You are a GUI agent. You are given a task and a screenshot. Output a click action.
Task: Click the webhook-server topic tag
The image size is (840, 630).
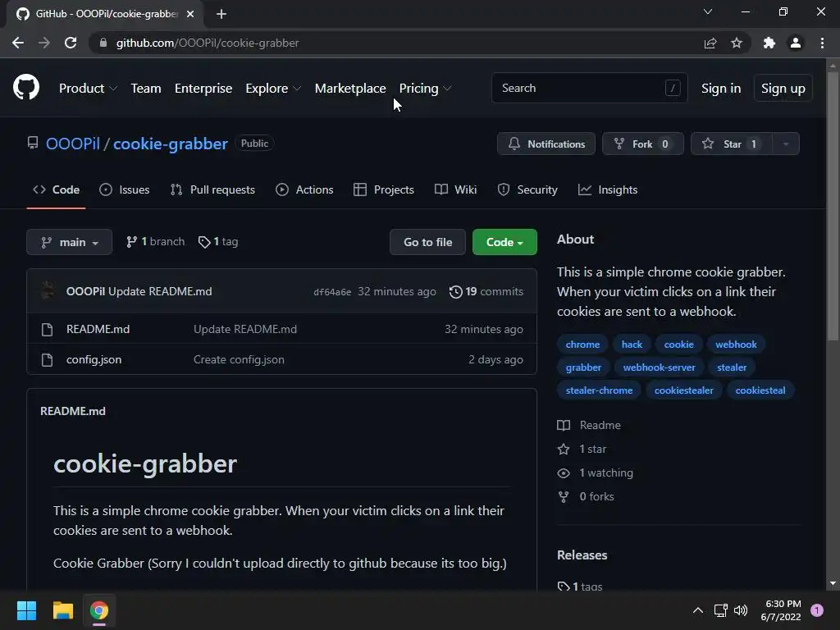tap(659, 367)
